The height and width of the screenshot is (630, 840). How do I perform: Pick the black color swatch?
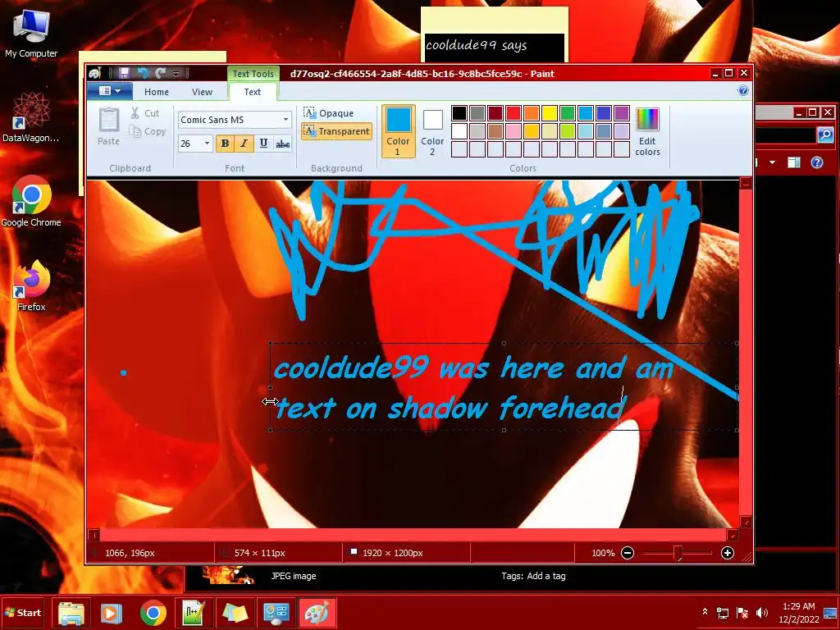(459, 113)
